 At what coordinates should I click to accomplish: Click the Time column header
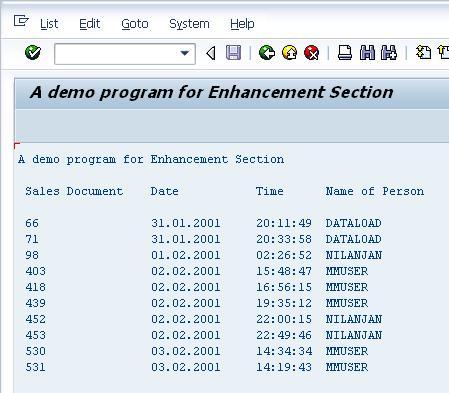tap(269, 191)
